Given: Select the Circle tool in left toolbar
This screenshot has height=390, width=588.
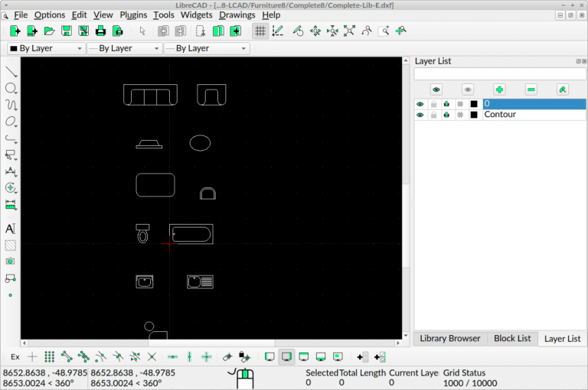Looking at the screenshot, I should tap(11, 89).
